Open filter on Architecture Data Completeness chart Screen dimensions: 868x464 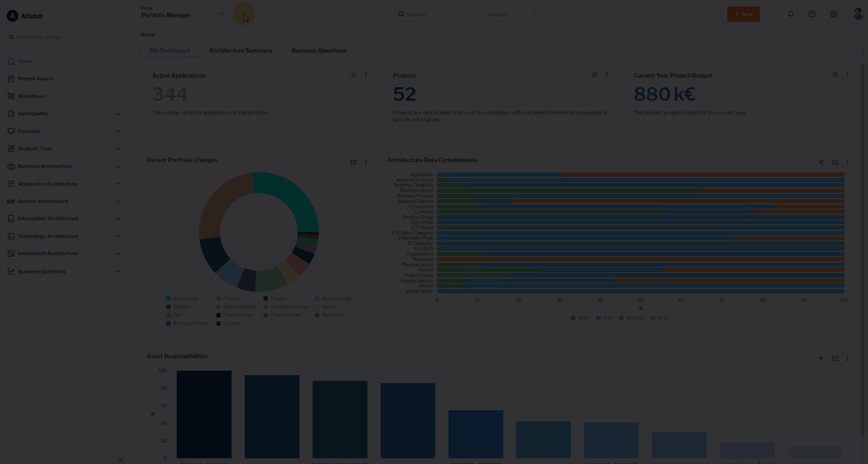(821, 163)
